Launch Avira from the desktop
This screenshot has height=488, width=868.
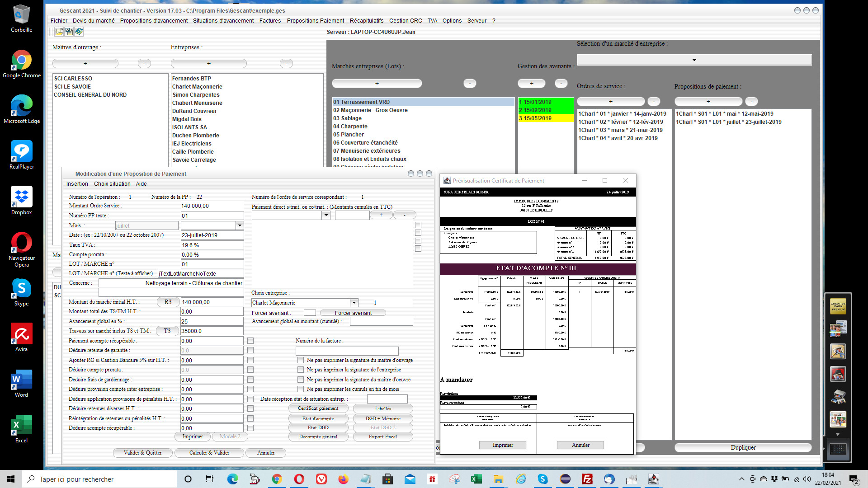coord(21,338)
